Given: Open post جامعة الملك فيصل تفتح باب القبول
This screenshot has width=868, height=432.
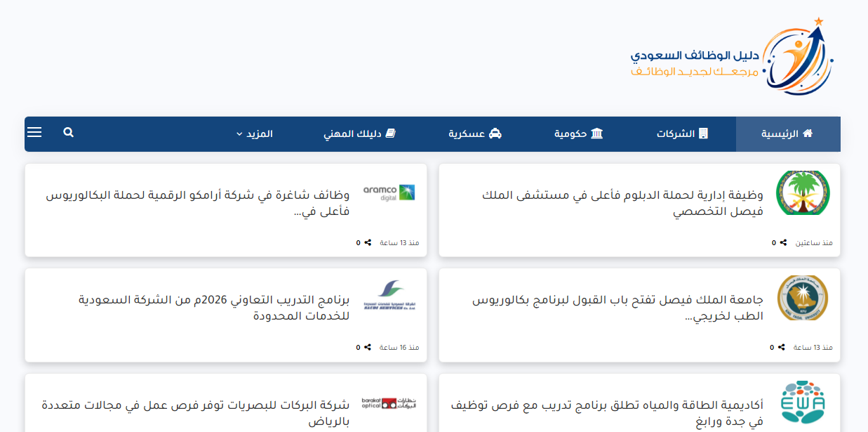Looking at the screenshot, I should click(x=617, y=308).
